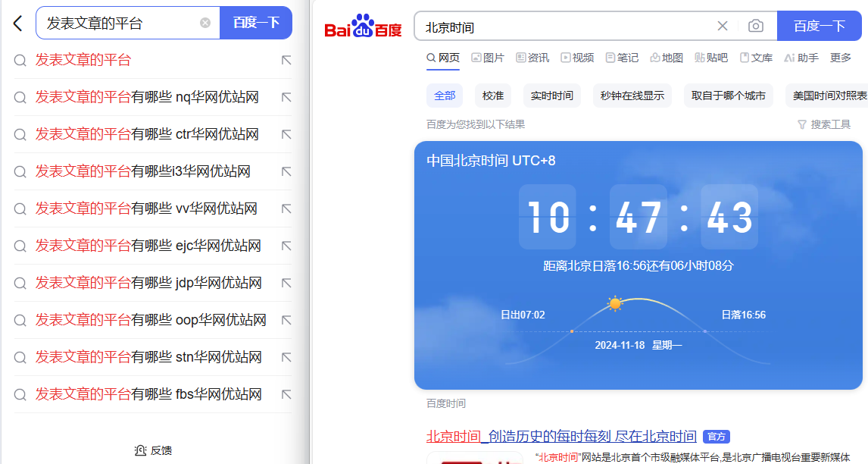Screen dimensions: 868x464
Task: Select the 美国时间对照表 filter chip
Action: pyautogui.click(x=827, y=96)
